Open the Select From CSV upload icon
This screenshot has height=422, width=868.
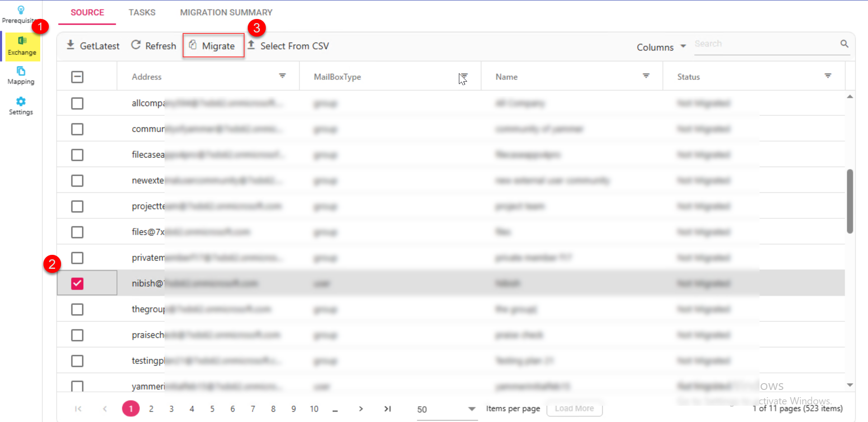251,45
